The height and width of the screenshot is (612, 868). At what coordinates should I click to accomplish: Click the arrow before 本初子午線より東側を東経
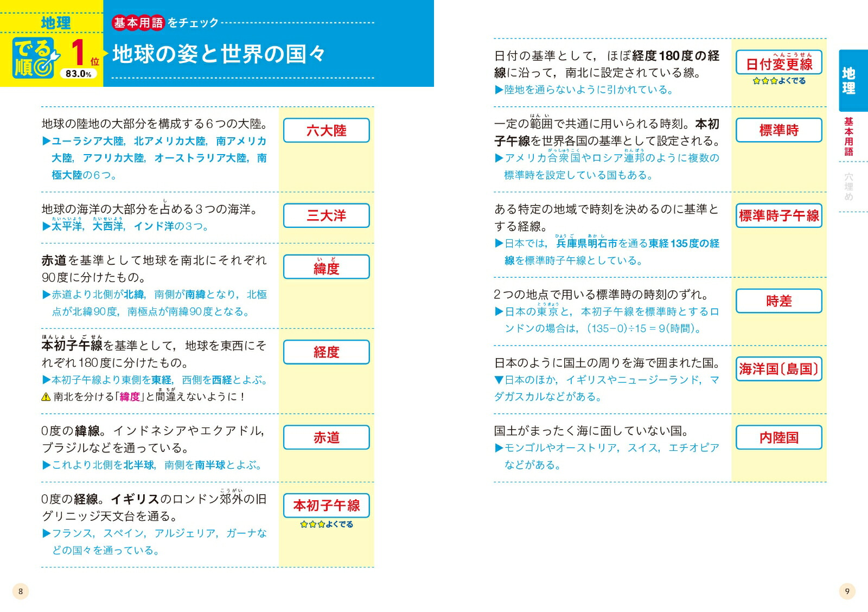tap(46, 380)
